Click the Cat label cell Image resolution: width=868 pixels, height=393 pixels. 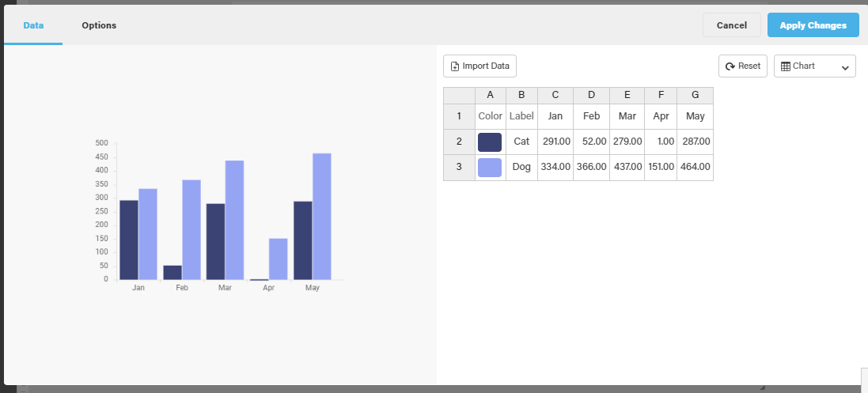(521, 142)
